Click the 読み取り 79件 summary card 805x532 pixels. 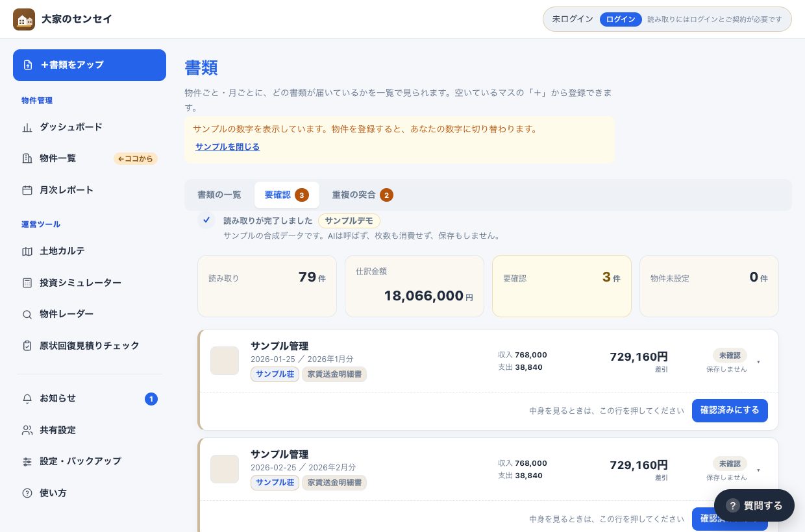[267, 286]
